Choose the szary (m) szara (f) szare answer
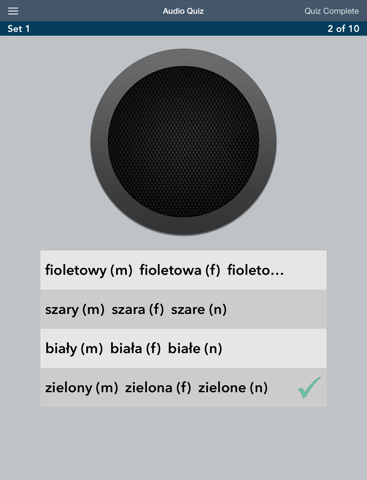Image resolution: width=367 pixels, height=480 pixels. pyautogui.click(x=183, y=309)
